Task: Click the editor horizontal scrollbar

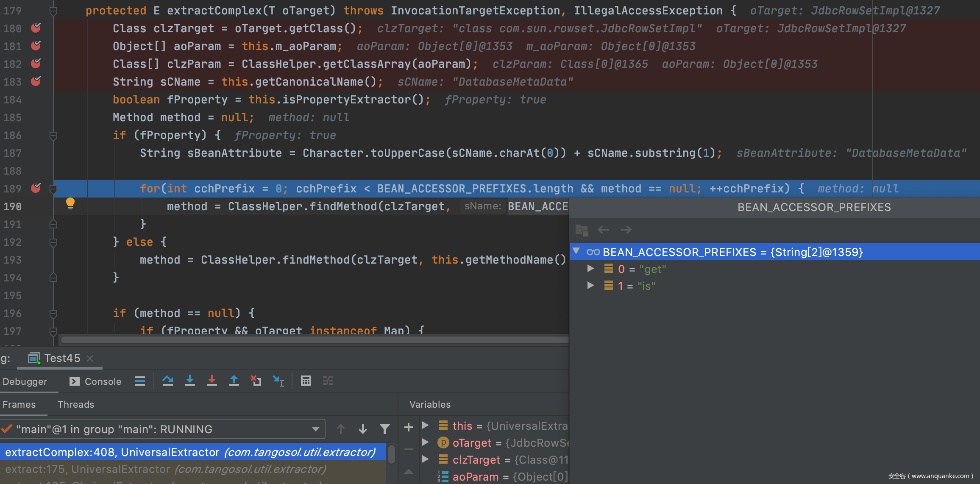Action: (314, 340)
